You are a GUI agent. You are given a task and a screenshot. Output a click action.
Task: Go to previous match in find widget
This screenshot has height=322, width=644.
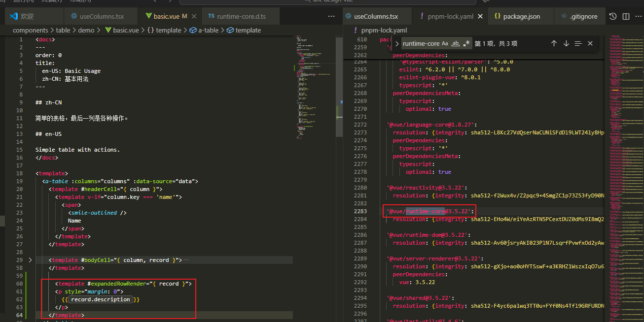click(x=554, y=44)
